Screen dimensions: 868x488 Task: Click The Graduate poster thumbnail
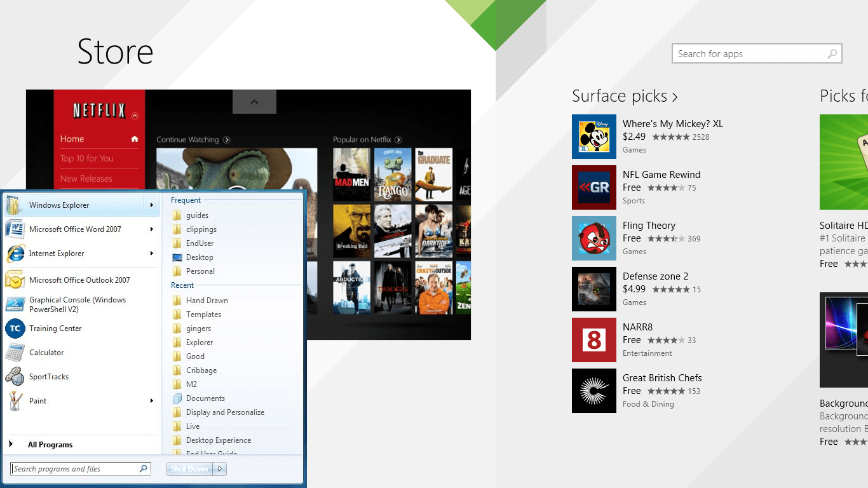pos(434,175)
